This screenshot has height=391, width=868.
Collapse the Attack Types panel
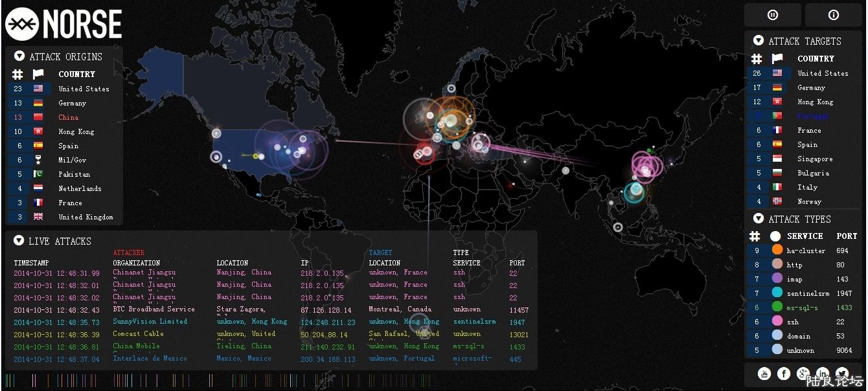pos(758,219)
